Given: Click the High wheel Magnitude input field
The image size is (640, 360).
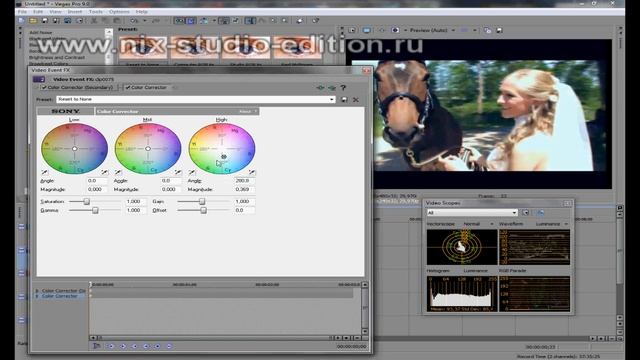Looking at the screenshot, I should (244, 189).
